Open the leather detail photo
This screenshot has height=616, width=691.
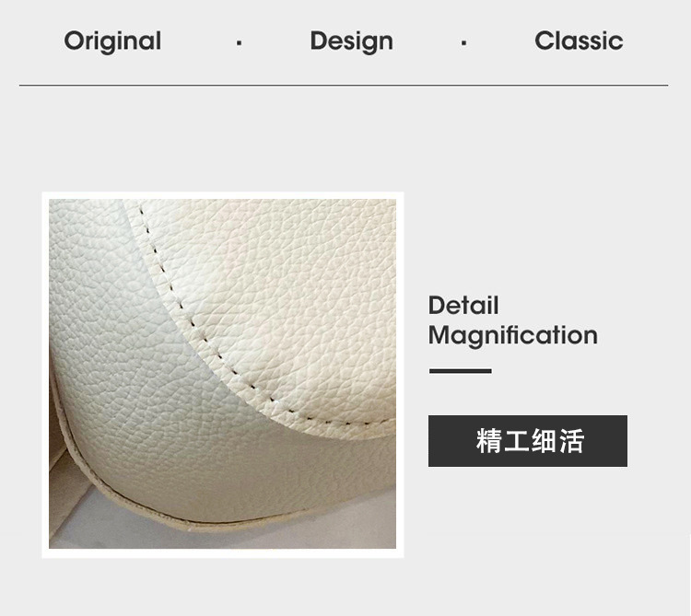pos(223,374)
